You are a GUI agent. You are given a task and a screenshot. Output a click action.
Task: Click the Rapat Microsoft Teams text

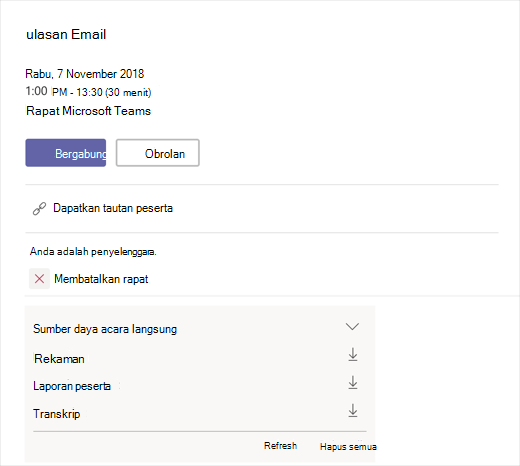88,111
